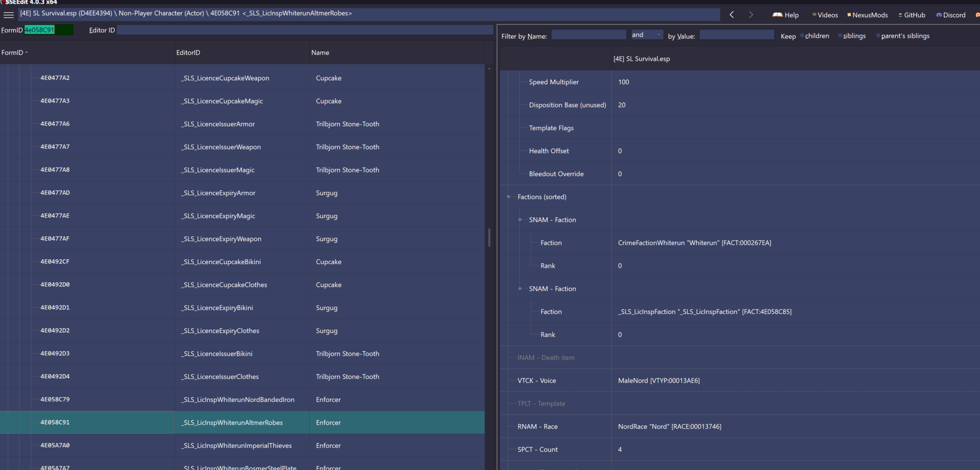Image resolution: width=980 pixels, height=470 pixels.
Task: Sort by the EditorID column header
Action: click(x=242, y=53)
